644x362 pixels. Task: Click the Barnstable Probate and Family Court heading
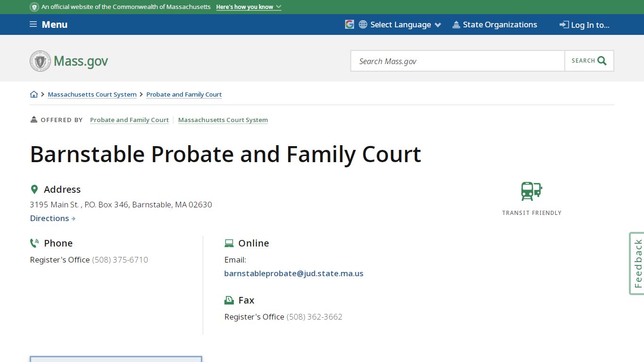point(226,154)
